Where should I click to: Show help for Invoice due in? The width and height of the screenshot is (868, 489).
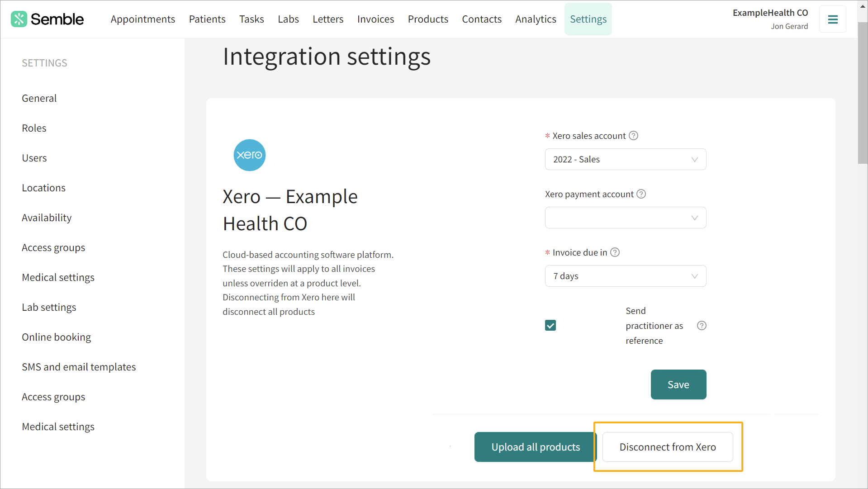(615, 252)
